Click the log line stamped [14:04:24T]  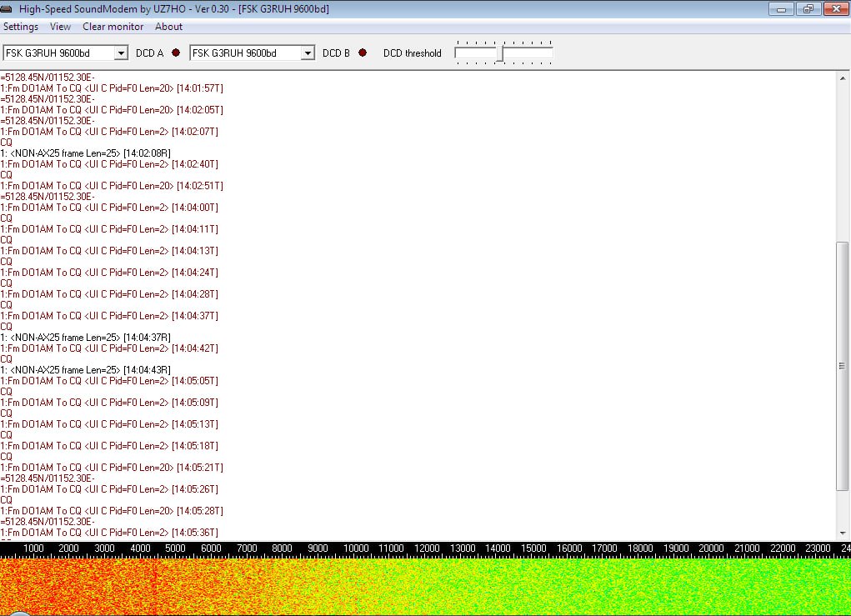pyautogui.click(x=109, y=273)
